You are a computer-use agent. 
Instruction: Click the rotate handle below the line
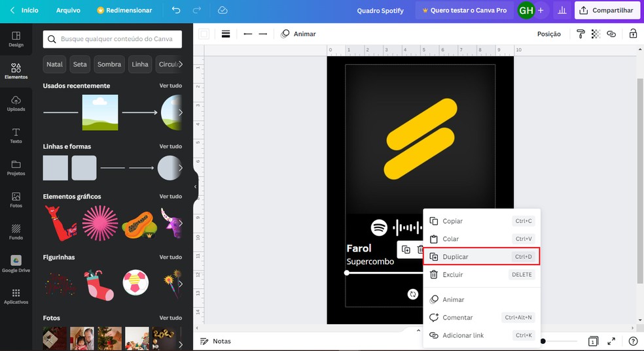point(413,294)
